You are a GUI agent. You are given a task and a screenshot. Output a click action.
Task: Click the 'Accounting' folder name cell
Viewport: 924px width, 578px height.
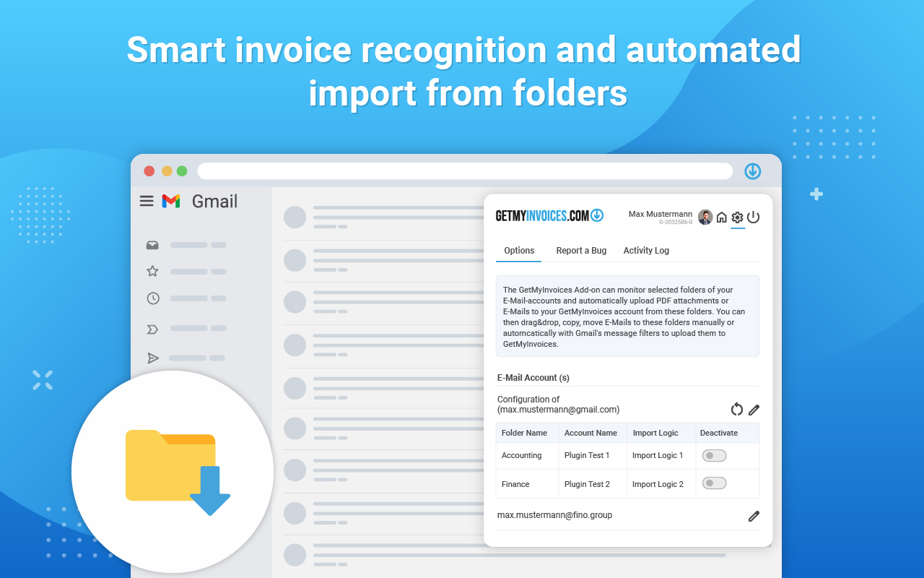527,456
